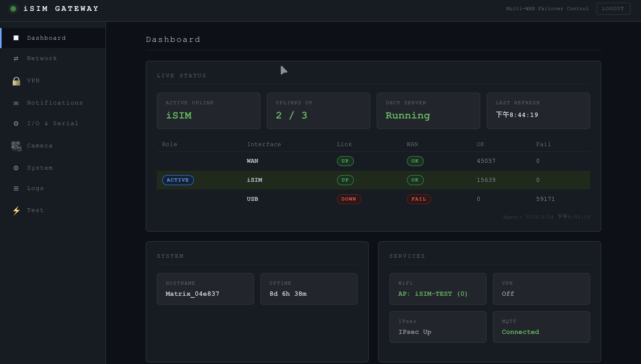Click the WiFi AP: iSIM-TEST card
This screenshot has width=641, height=364.
tap(438, 289)
